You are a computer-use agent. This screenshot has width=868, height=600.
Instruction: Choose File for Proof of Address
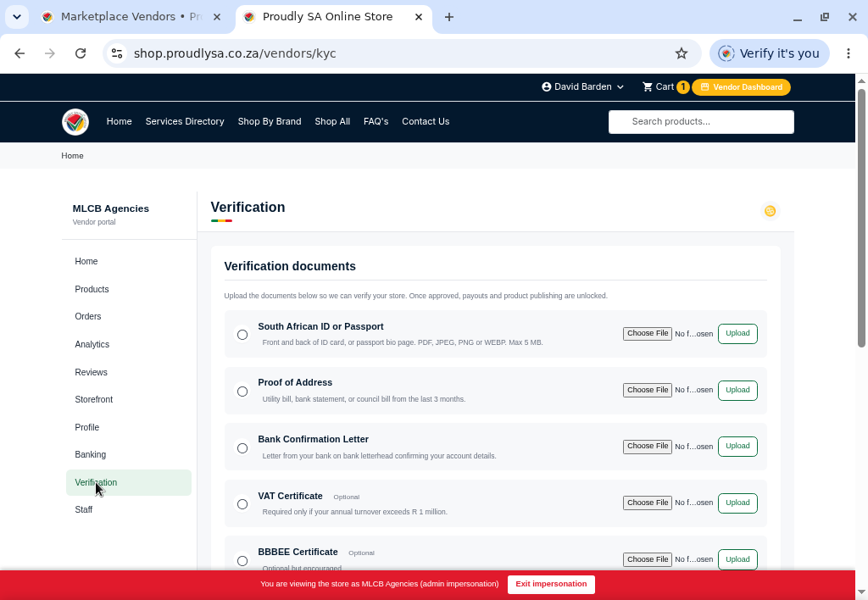coord(647,390)
